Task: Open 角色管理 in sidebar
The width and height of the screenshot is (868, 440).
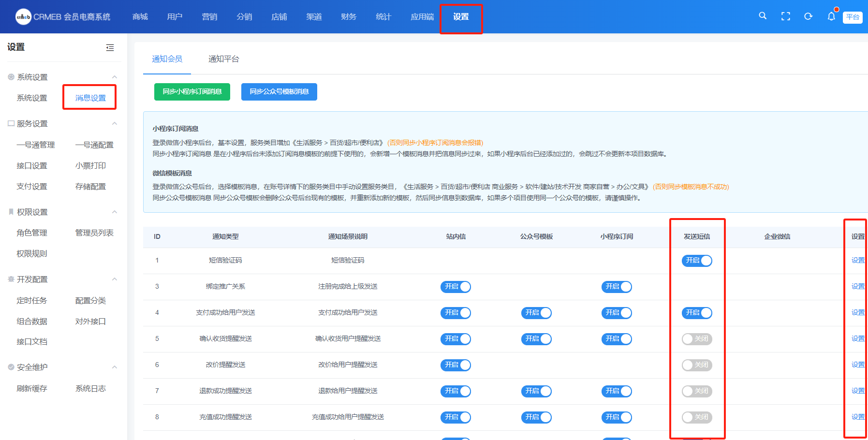Action: [32, 233]
